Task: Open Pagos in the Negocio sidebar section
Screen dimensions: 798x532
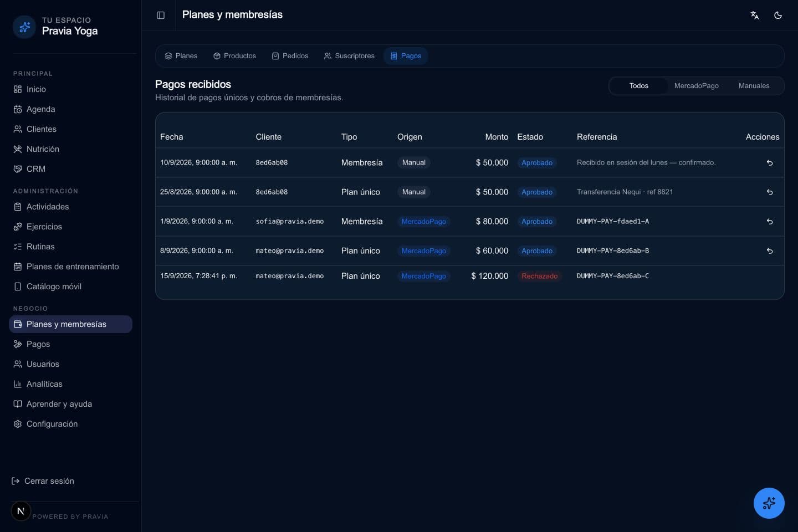Action: coord(70,344)
